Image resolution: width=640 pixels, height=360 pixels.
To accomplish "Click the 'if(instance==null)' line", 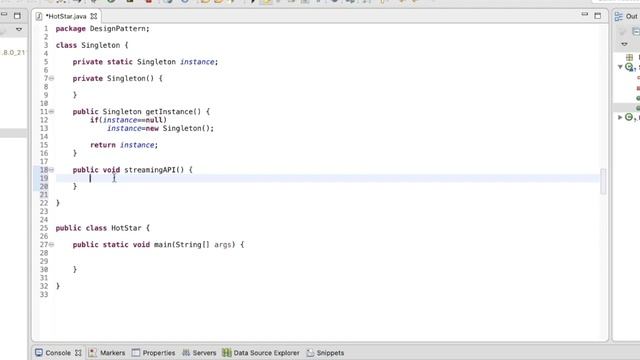I will [129, 120].
